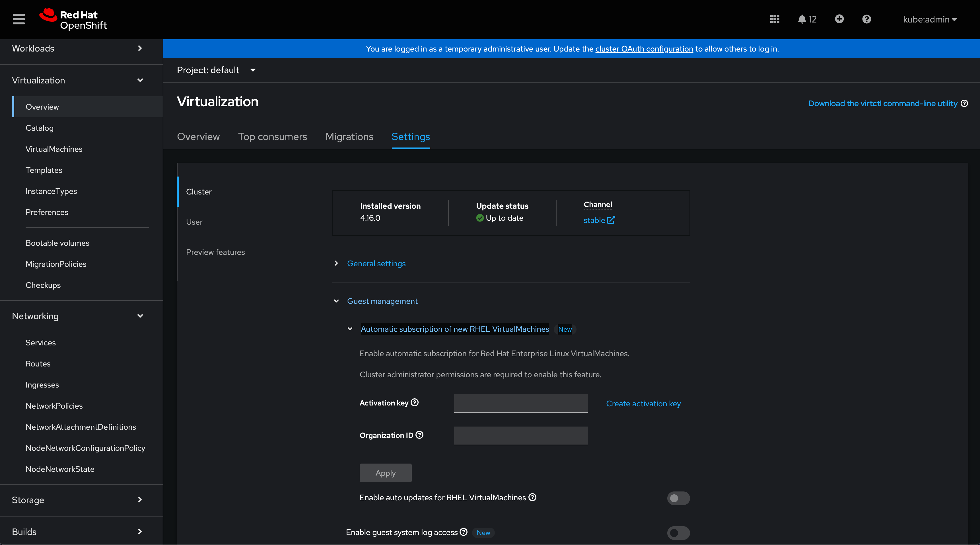Click the Organization ID help icon
This screenshot has height=545, width=980.
point(419,435)
